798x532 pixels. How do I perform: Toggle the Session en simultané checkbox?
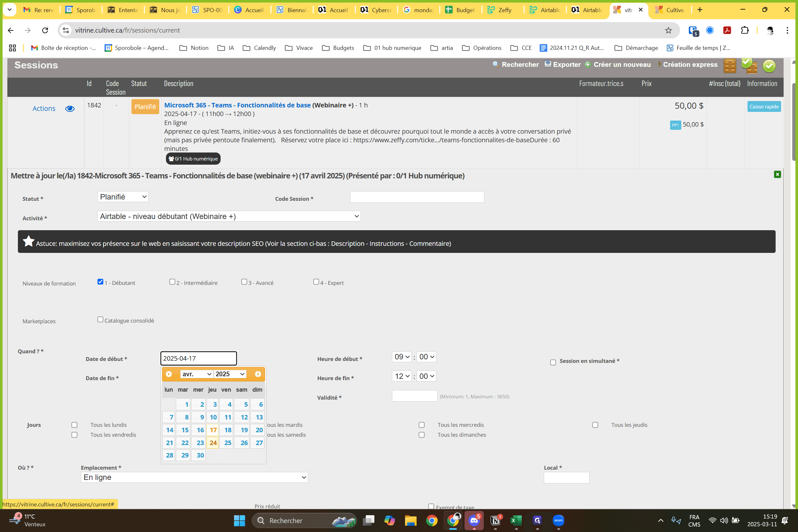click(x=553, y=362)
